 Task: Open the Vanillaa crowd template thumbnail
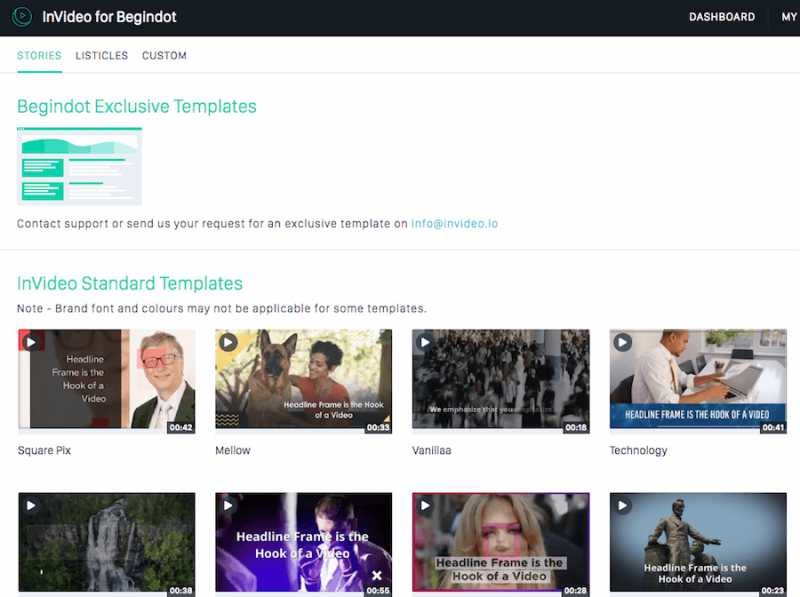[501, 381]
